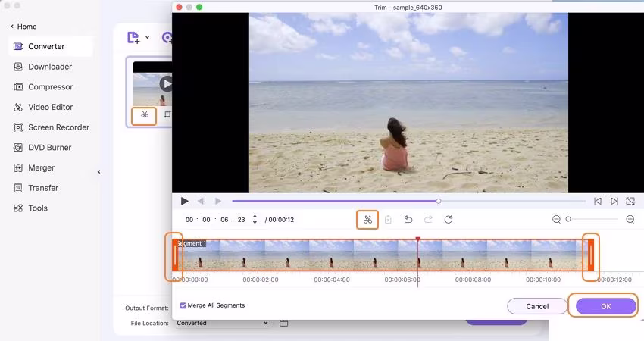The width and height of the screenshot is (644, 341).
Task: Click the Tools grid icon
Action: pyautogui.click(x=18, y=208)
